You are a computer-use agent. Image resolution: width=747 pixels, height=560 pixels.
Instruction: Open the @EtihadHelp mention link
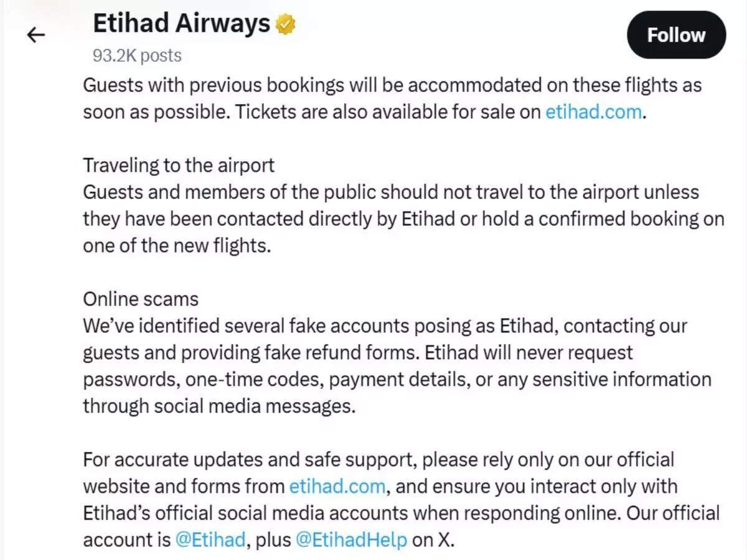pos(353,539)
